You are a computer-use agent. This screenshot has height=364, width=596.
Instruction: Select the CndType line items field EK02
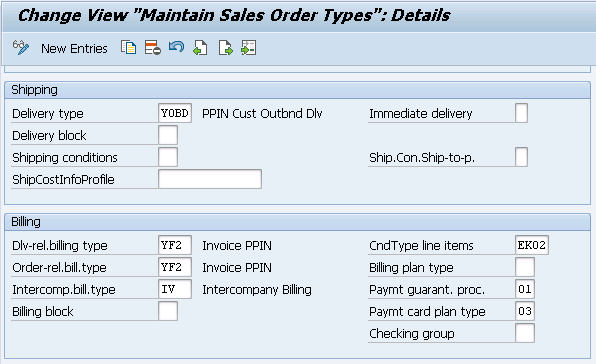pyautogui.click(x=532, y=245)
